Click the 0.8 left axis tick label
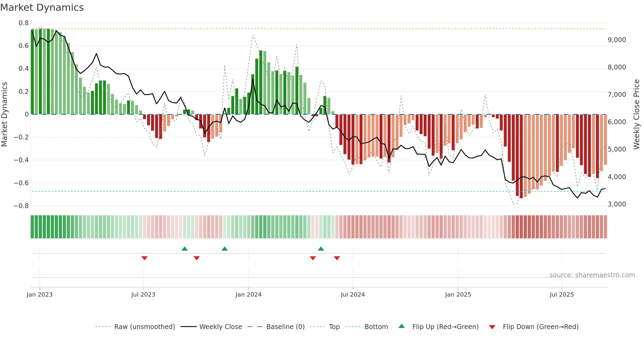 [24, 23]
